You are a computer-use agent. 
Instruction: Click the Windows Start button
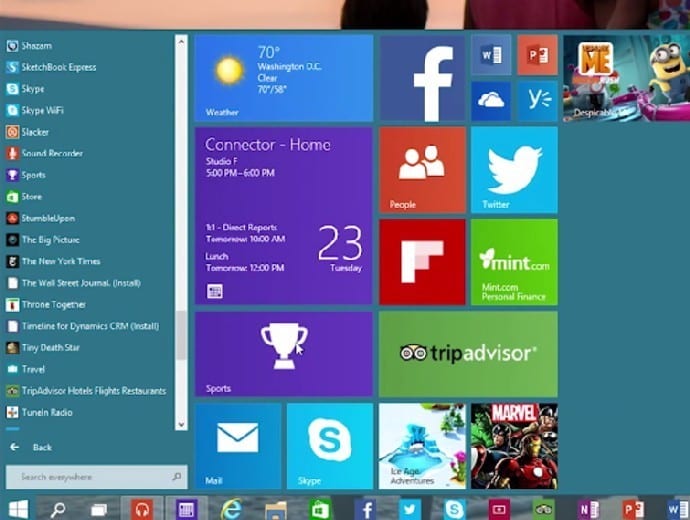[18, 509]
